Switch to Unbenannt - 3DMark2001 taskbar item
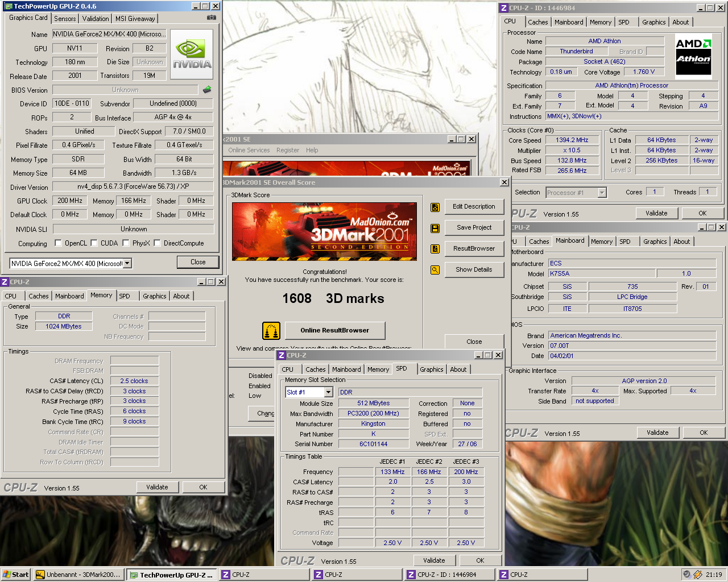Image resolution: width=728 pixels, height=582 pixels. point(78,575)
